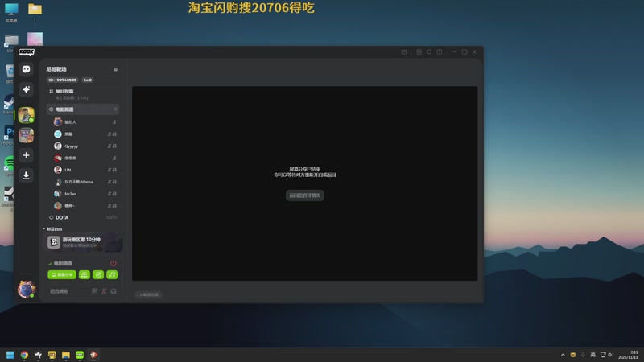
Task: Open the help icon in KOOK title bar
Action: tap(440, 52)
